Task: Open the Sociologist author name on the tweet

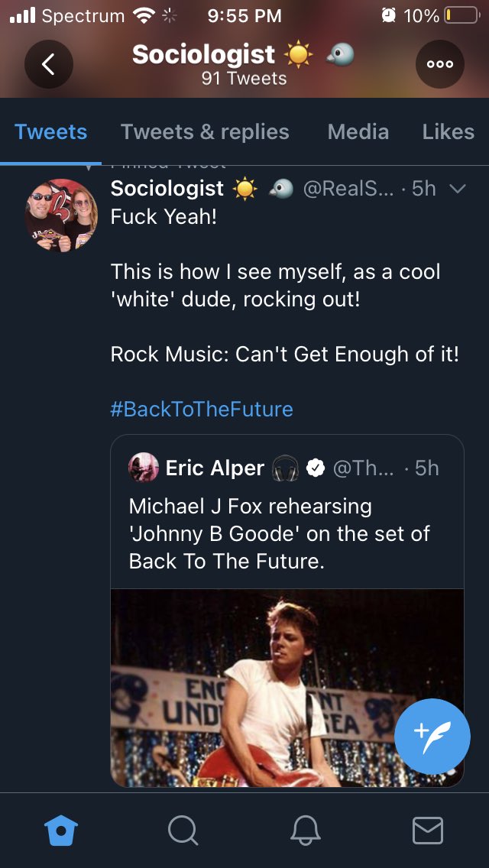Action: point(167,189)
